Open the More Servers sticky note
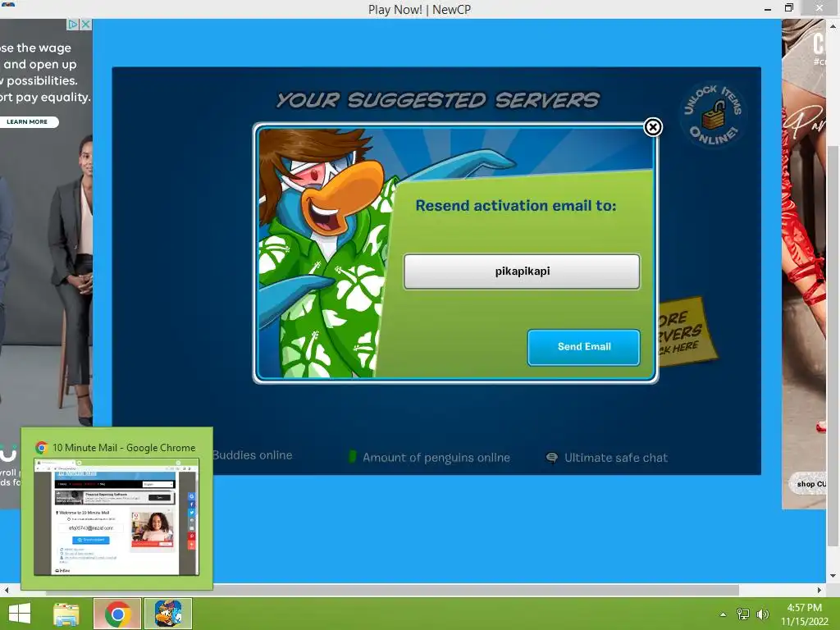840x630 pixels. pos(687,333)
